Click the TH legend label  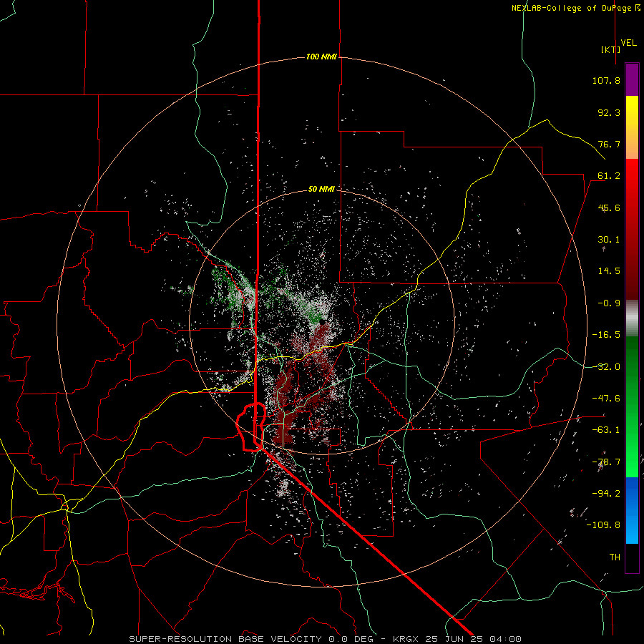point(615,557)
